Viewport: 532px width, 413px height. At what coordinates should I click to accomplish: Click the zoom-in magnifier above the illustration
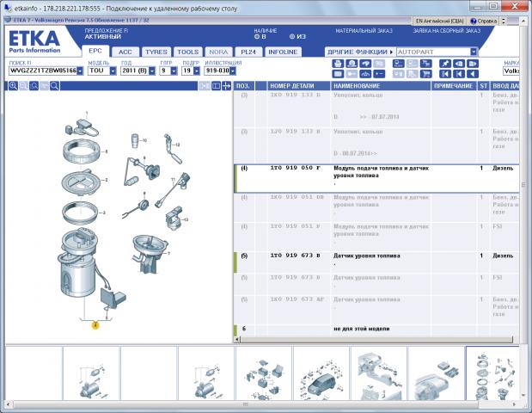13,86
